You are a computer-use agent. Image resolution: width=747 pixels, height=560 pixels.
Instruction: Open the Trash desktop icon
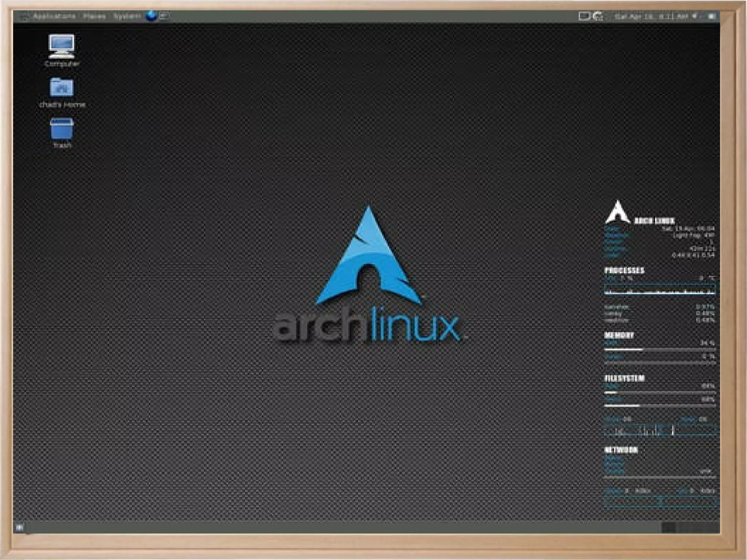[x=62, y=129]
